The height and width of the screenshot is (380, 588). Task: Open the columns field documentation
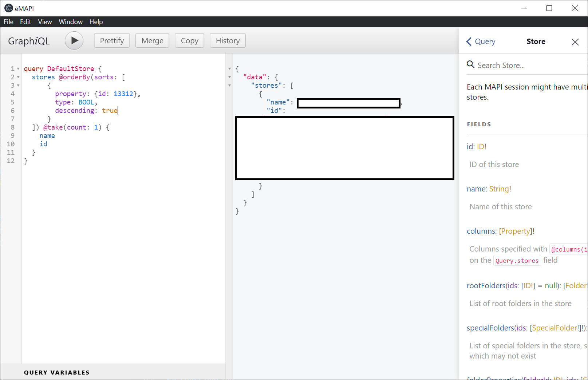[481, 231]
